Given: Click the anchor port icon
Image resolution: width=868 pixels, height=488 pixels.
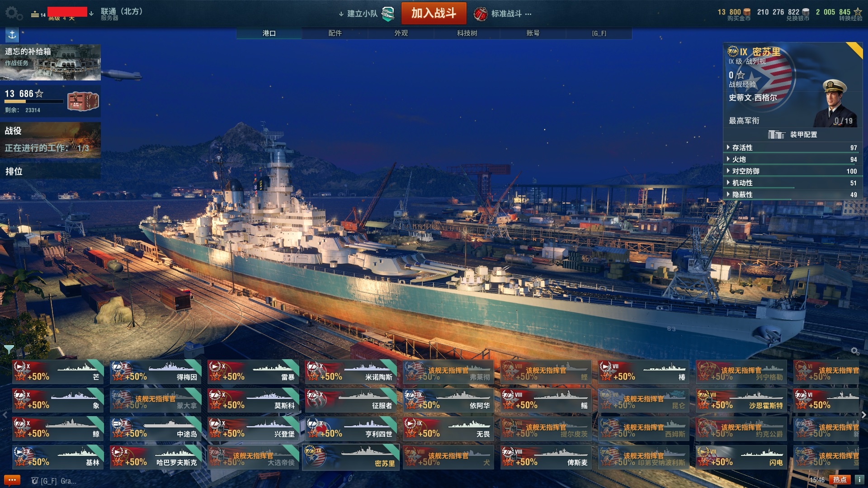Looking at the screenshot, I should 12,34.
